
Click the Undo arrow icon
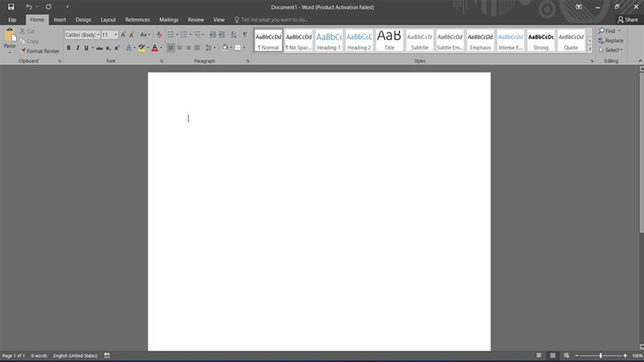[29, 6]
